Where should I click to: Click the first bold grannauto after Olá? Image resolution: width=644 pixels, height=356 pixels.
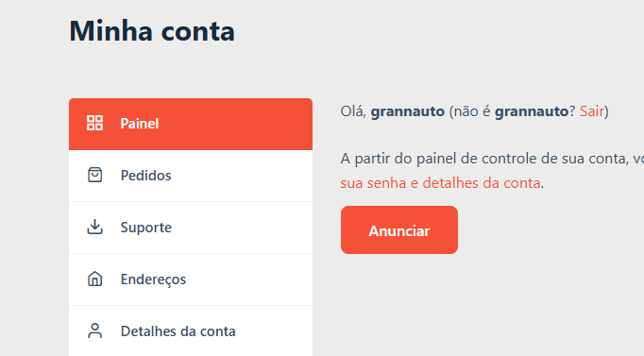[x=407, y=111]
